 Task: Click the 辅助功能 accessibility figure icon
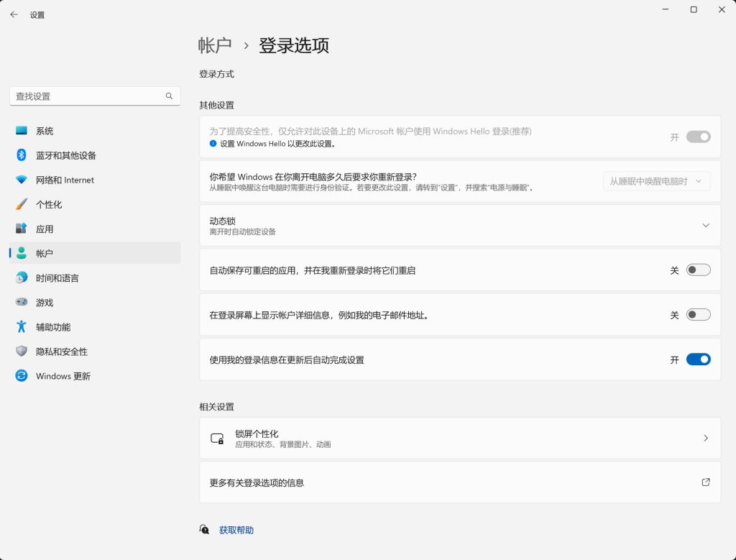(21, 326)
